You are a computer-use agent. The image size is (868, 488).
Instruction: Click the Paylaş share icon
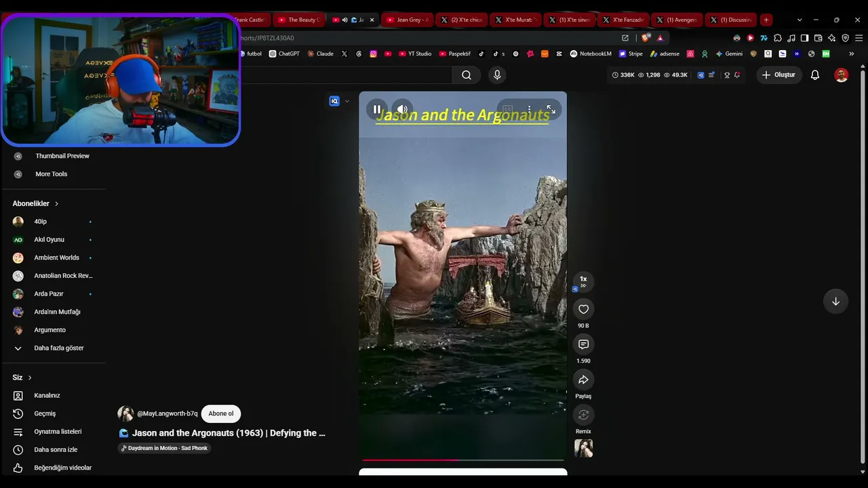(583, 380)
